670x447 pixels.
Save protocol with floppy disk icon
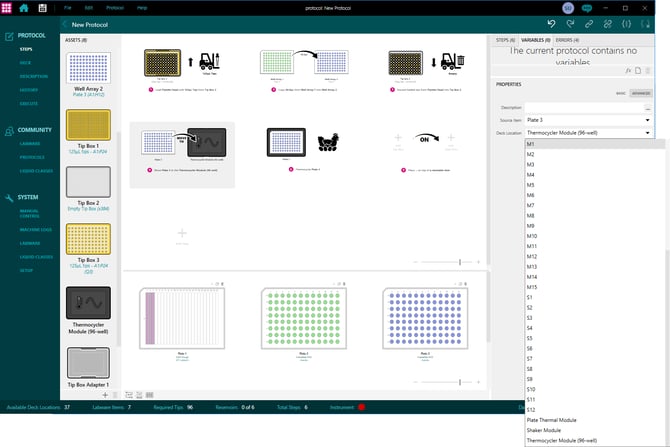(42, 8)
